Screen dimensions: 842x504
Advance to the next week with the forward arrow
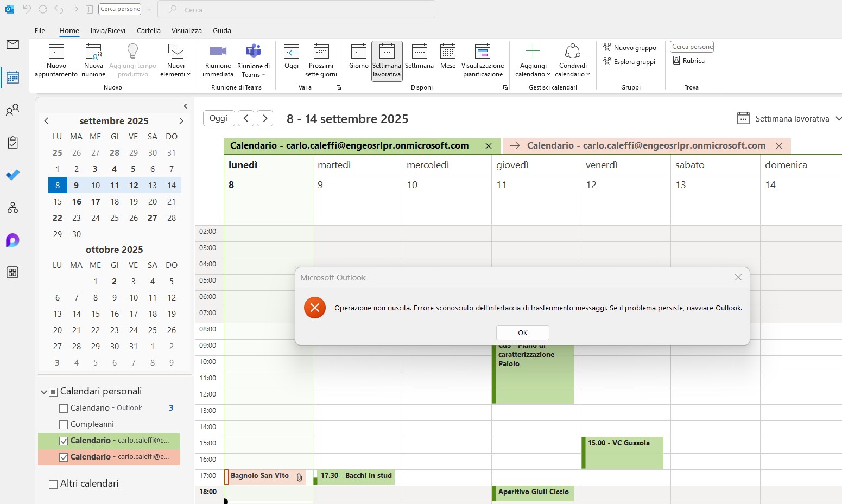(265, 118)
